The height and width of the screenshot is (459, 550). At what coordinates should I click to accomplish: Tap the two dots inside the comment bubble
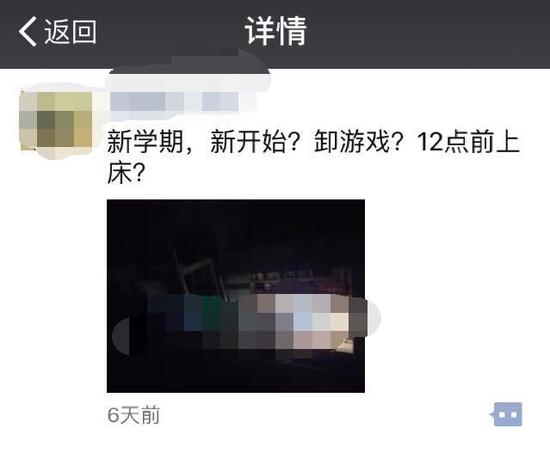tap(508, 415)
